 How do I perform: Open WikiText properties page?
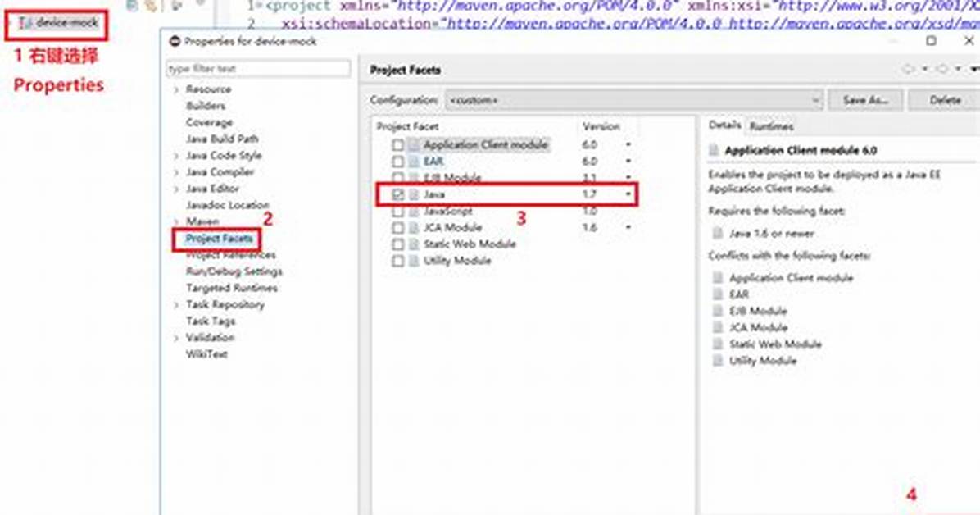tap(206, 354)
